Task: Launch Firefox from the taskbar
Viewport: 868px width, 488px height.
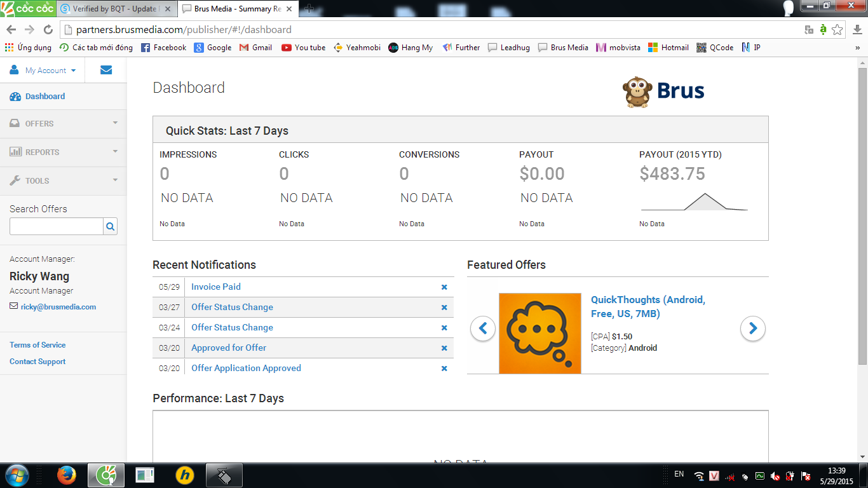Action: pyautogui.click(x=66, y=475)
